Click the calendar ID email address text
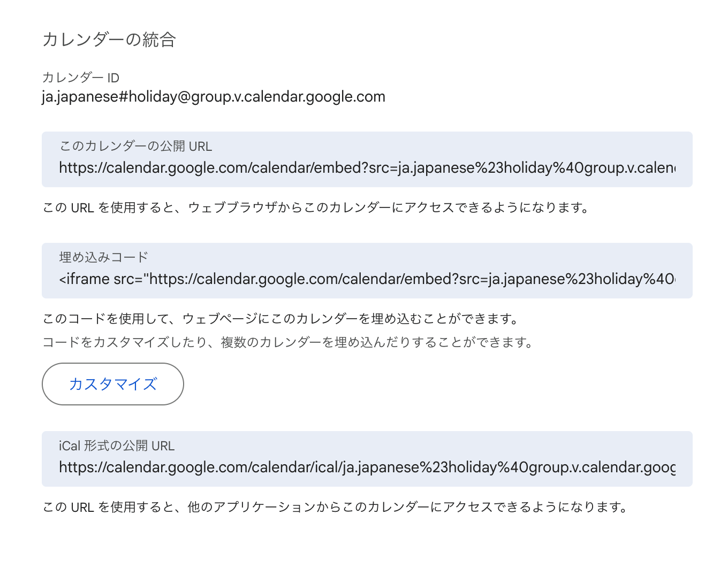The image size is (728, 568). click(x=214, y=97)
